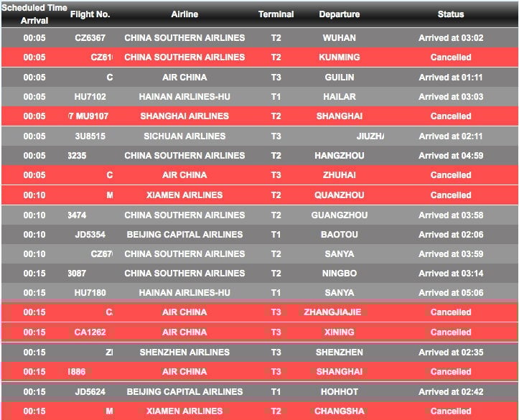The image size is (519, 420).
Task: Select the Flight No. column header
Action: (90, 14)
